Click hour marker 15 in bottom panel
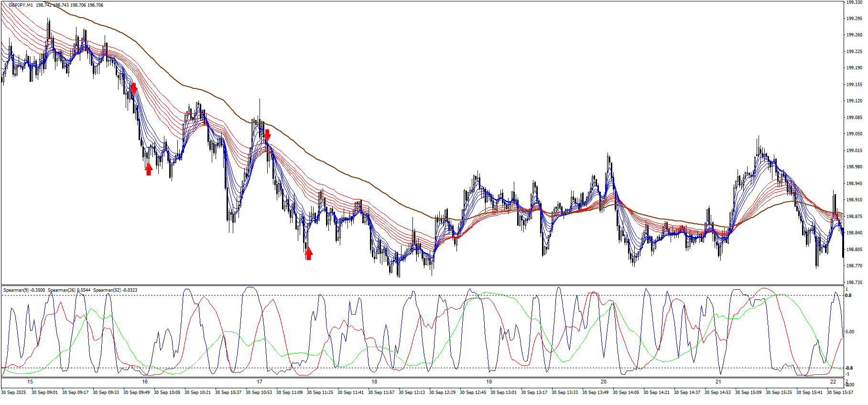 [30, 382]
